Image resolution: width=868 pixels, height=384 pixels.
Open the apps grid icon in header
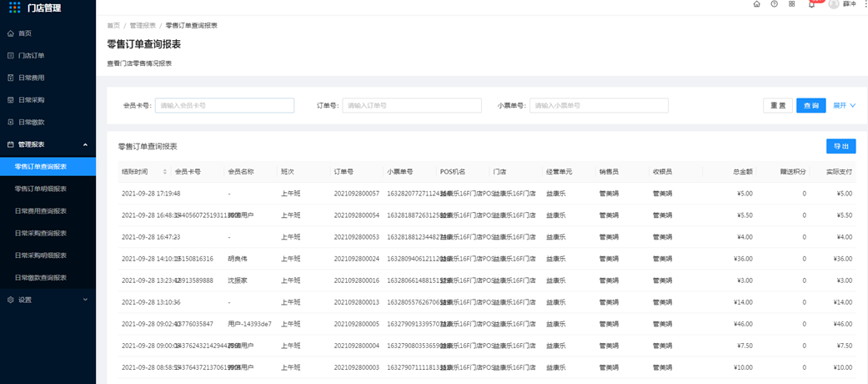791,4
